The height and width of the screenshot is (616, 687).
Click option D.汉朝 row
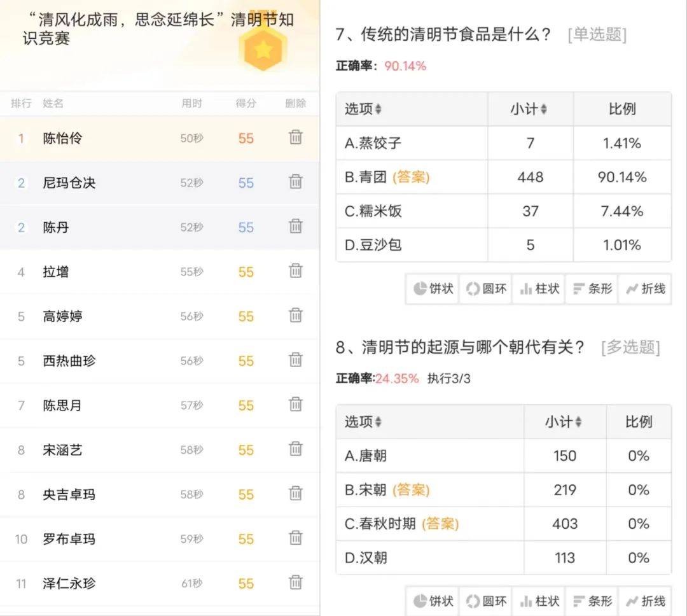503,557
